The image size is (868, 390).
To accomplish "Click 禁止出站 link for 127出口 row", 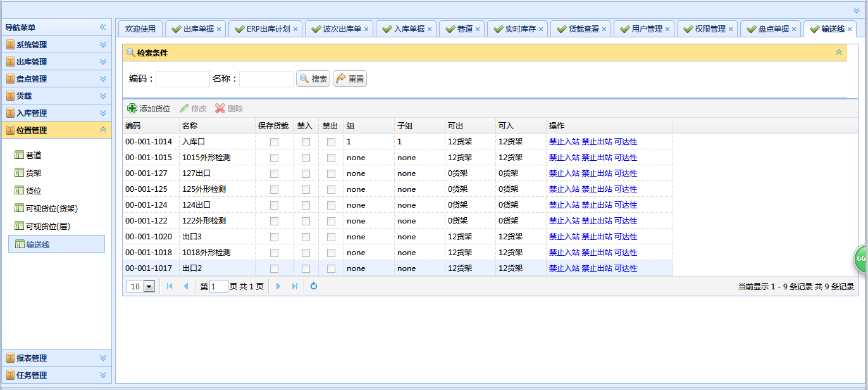I will coord(597,173).
